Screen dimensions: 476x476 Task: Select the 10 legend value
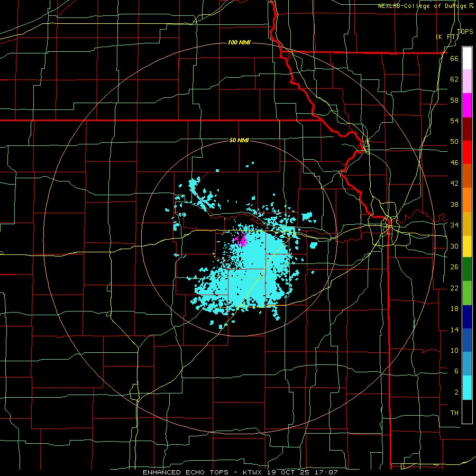point(454,350)
